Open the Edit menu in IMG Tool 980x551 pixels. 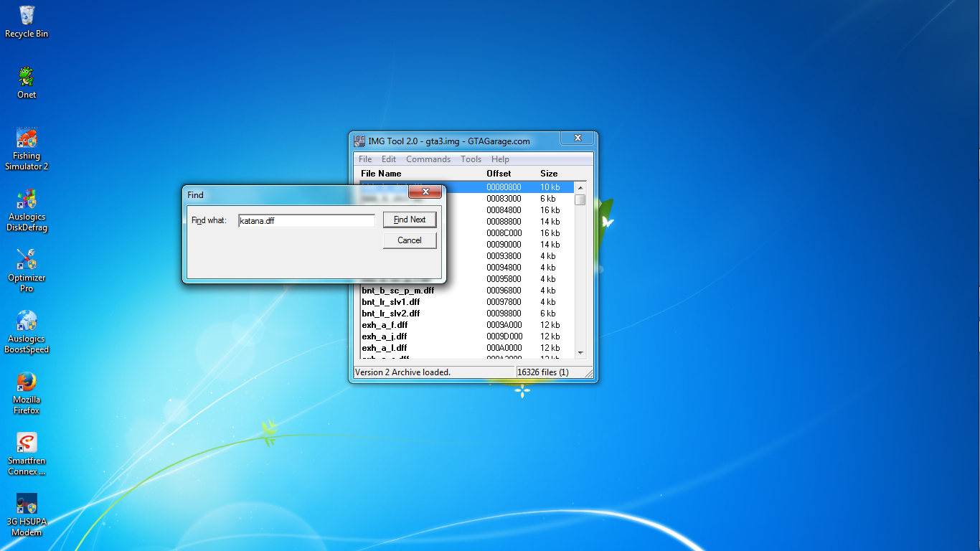389,159
